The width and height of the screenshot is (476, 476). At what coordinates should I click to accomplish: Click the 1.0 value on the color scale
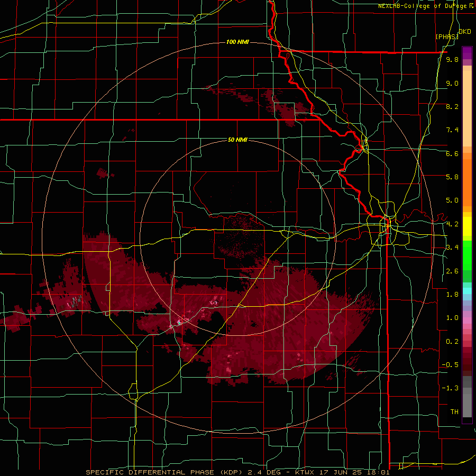coord(452,317)
